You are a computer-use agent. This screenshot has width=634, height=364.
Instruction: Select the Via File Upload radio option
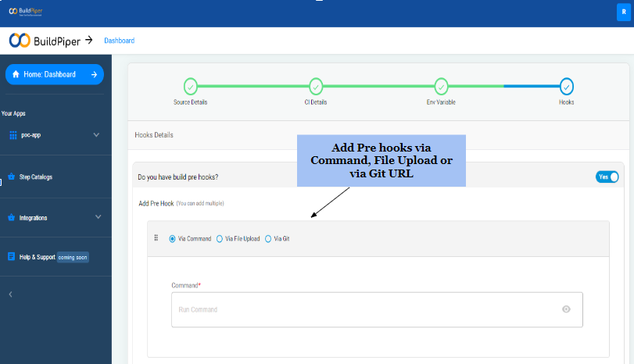point(220,239)
